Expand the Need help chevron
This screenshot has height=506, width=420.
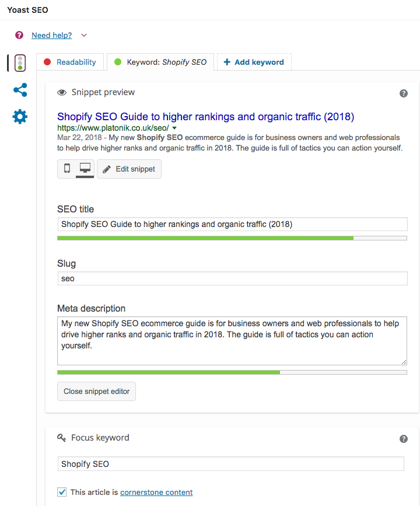tap(84, 36)
